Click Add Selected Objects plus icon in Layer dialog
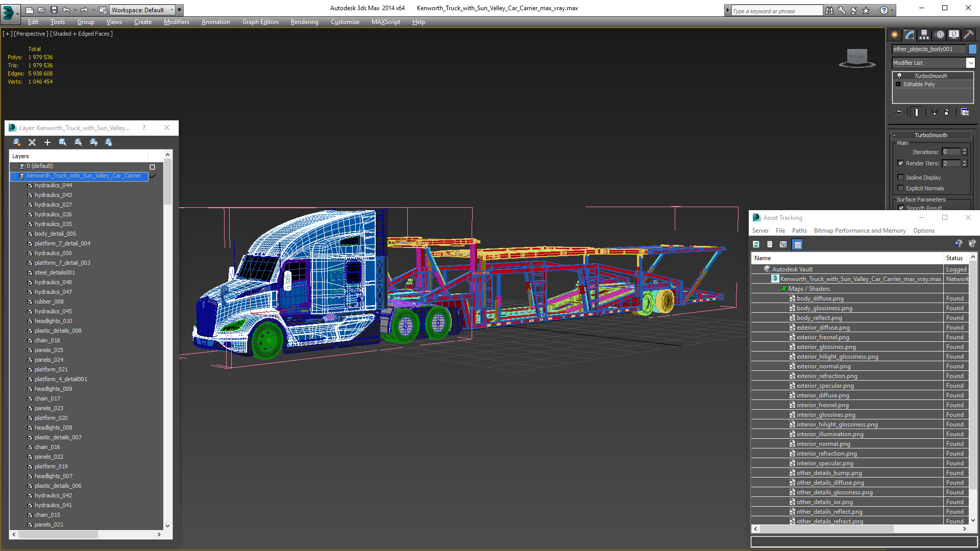 pyautogui.click(x=47, y=142)
